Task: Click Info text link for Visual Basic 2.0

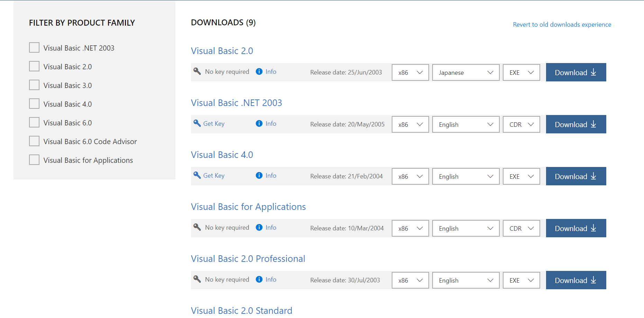Action: (x=271, y=72)
